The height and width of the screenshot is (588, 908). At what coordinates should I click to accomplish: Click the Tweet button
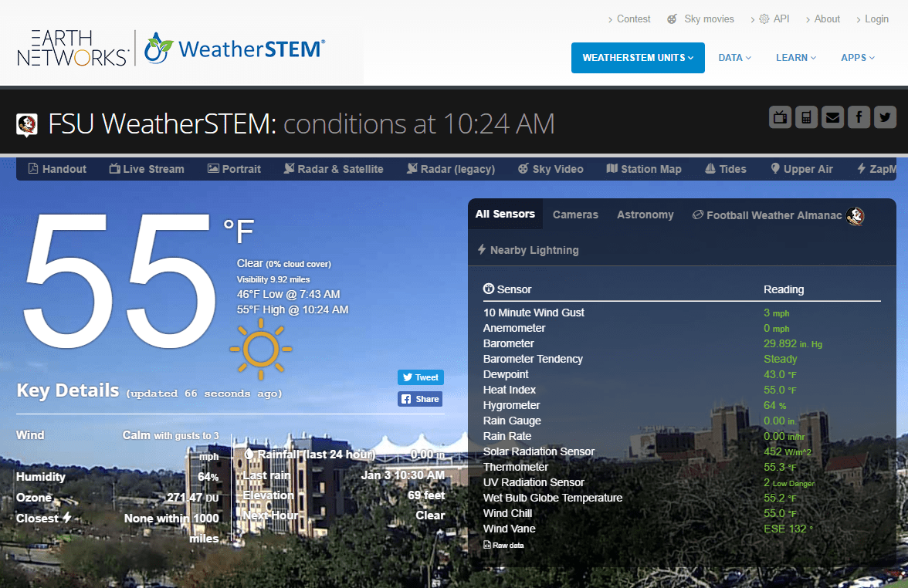point(421,377)
